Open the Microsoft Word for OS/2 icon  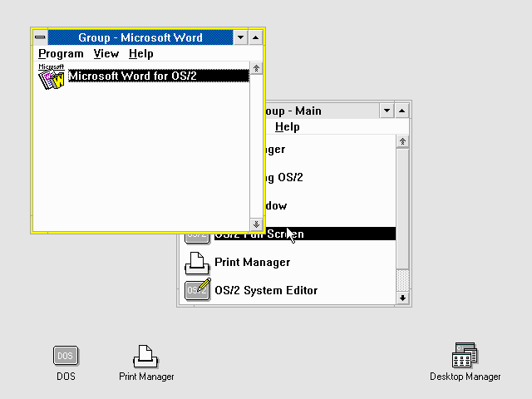point(52,77)
